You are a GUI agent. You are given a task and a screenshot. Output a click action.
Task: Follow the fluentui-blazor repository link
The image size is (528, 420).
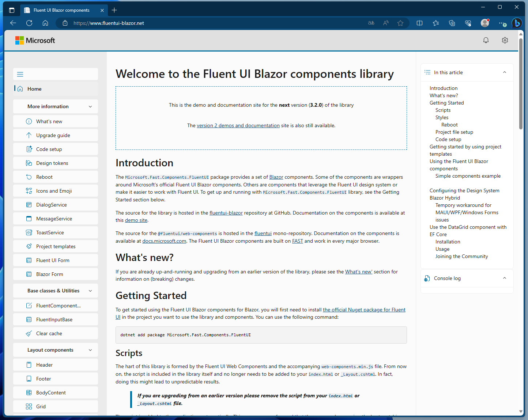pyautogui.click(x=226, y=213)
